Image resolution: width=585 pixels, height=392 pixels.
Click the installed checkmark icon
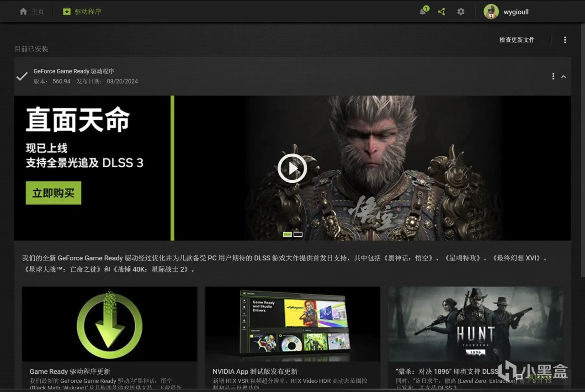pyautogui.click(x=22, y=76)
